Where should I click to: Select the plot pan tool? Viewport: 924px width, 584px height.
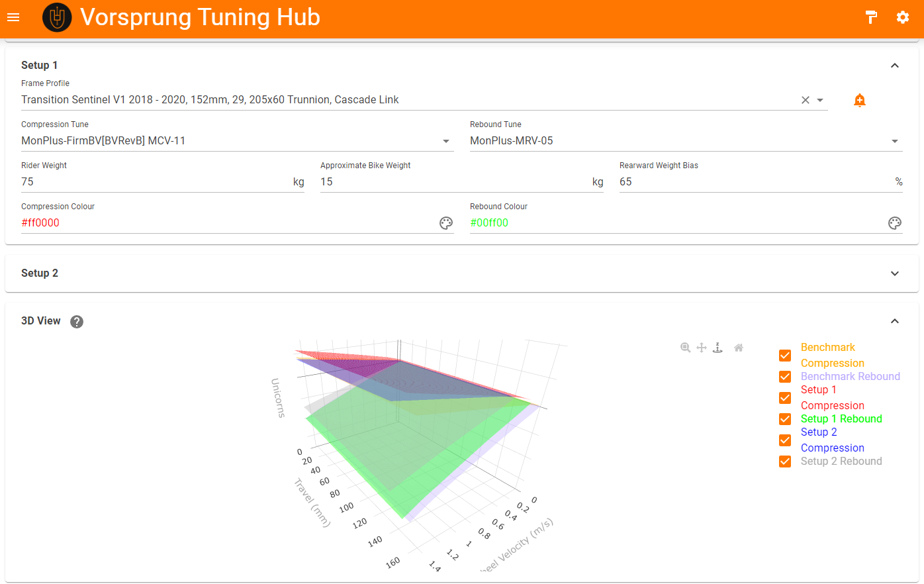tap(702, 348)
